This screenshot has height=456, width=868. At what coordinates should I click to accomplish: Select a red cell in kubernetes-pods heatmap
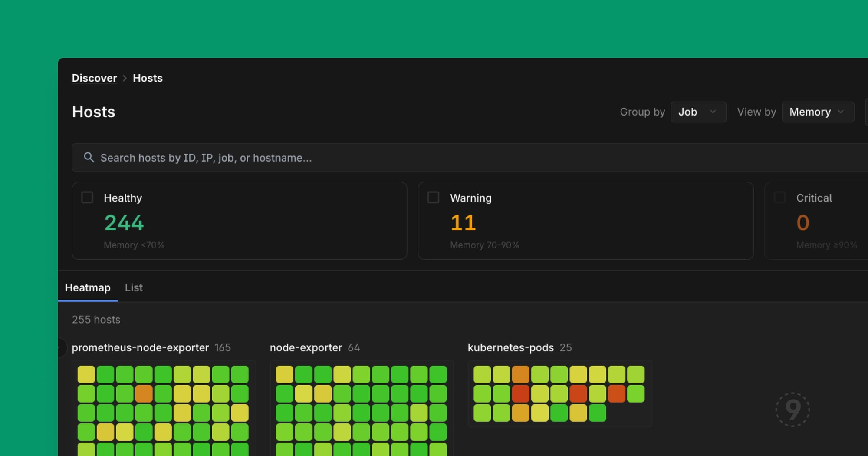point(521,393)
